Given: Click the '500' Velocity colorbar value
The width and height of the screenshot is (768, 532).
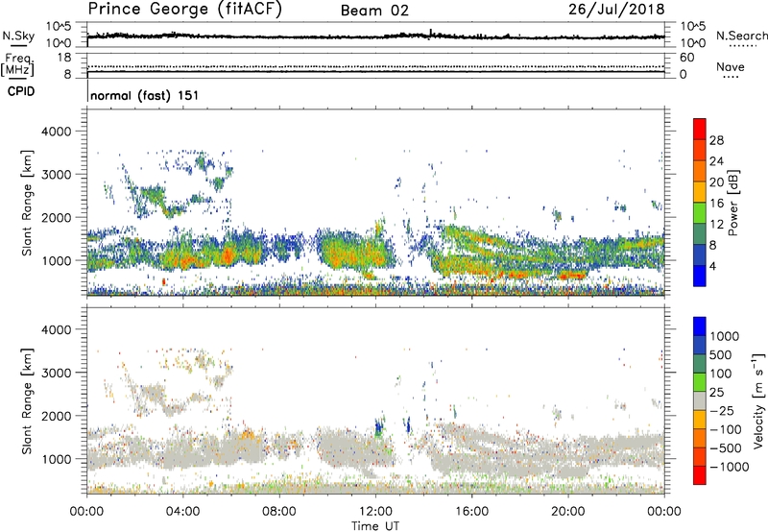Looking at the screenshot, I should tap(722, 354).
